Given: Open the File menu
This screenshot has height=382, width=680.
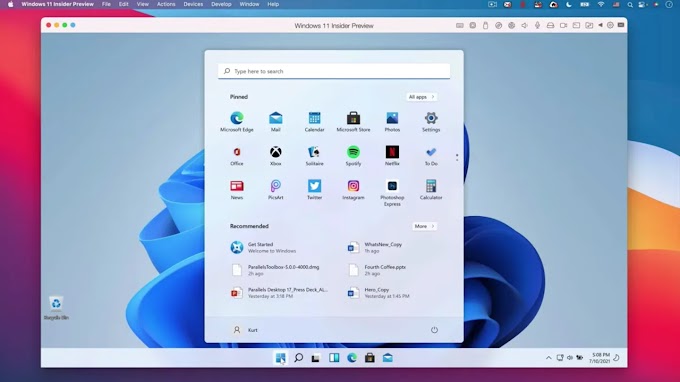Looking at the screenshot, I should [106, 4].
